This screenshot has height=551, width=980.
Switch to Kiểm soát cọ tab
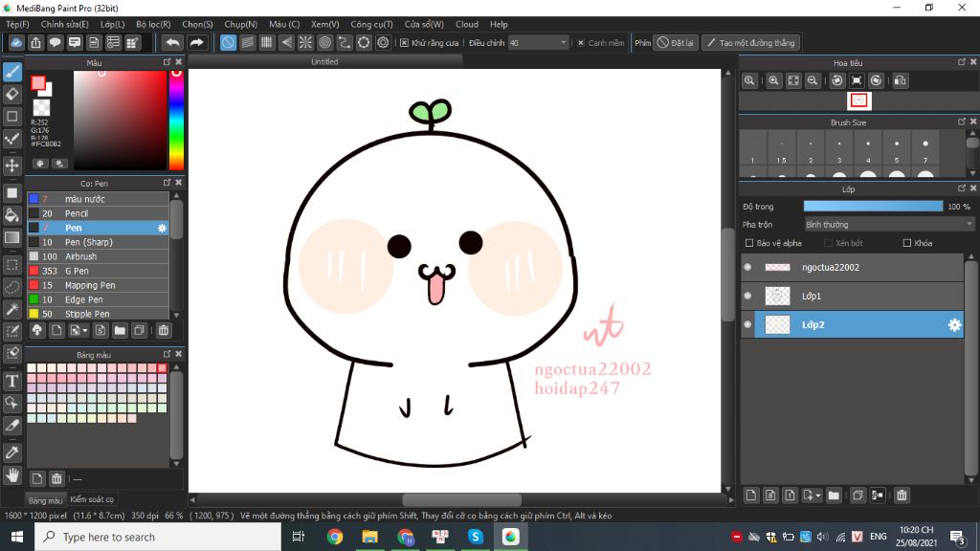(92, 499)
